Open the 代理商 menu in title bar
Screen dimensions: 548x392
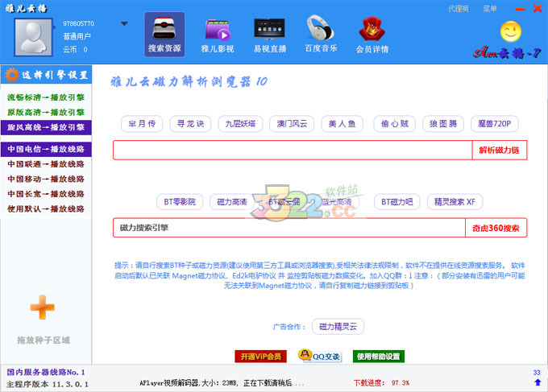click(x=459, y=9)
